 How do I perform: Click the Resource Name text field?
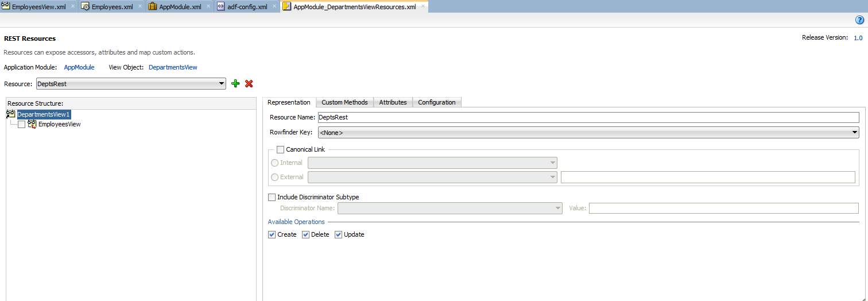point(588,117)
